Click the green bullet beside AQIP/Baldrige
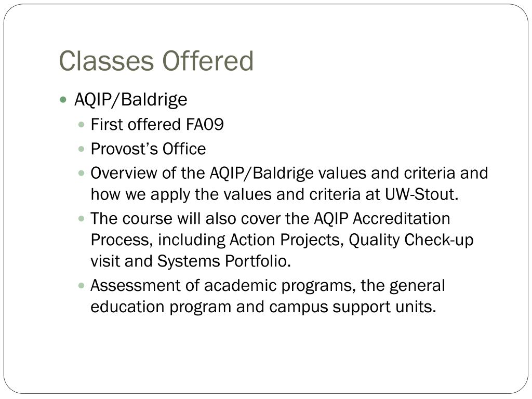This screenshot has height=399, width=532. click(63, 100)
